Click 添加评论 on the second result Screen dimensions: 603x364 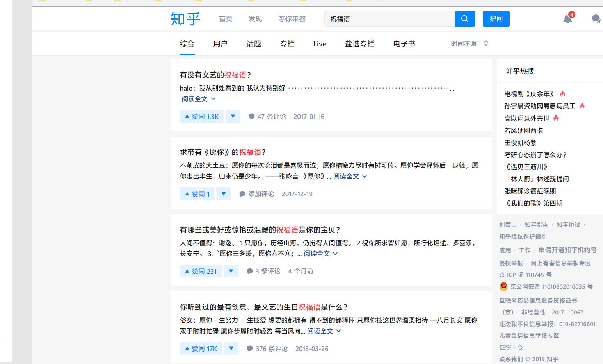(x=257, y=194)
